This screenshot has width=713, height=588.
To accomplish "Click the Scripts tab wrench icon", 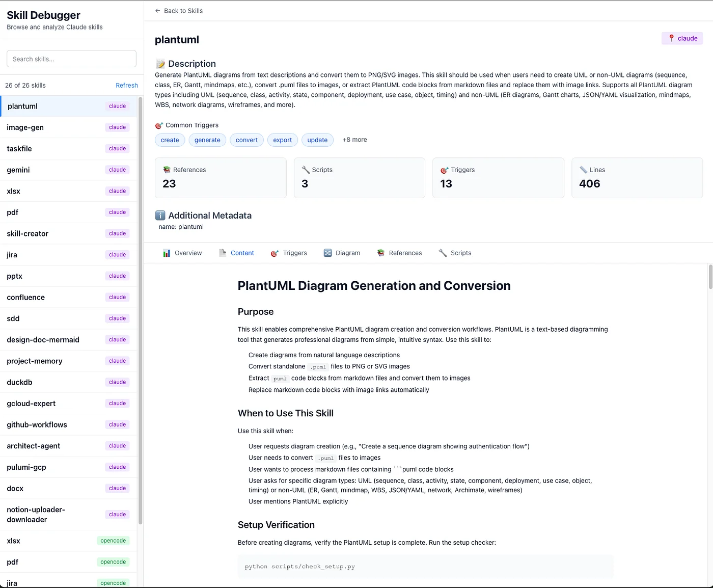I will pyautogui.click(x=443, y=253).
